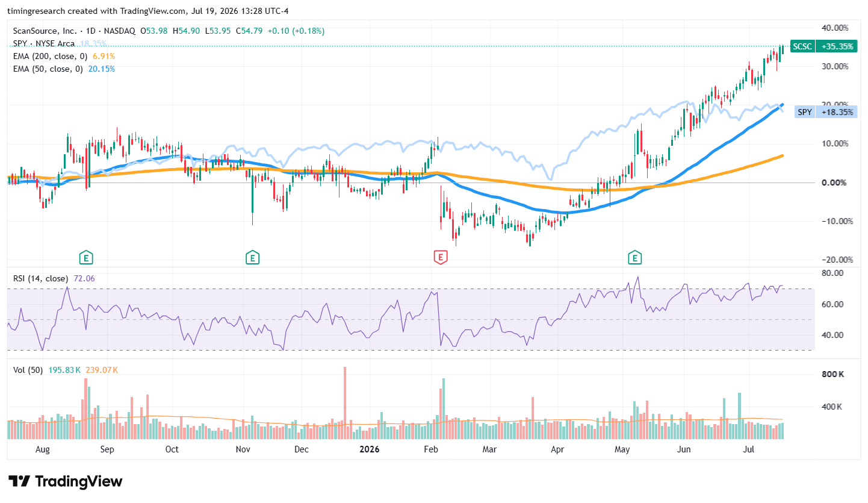The width and height of the screenshot is (868, 503).
Task: Select the red earnings marker in February
Action: [x=440, y=258]
